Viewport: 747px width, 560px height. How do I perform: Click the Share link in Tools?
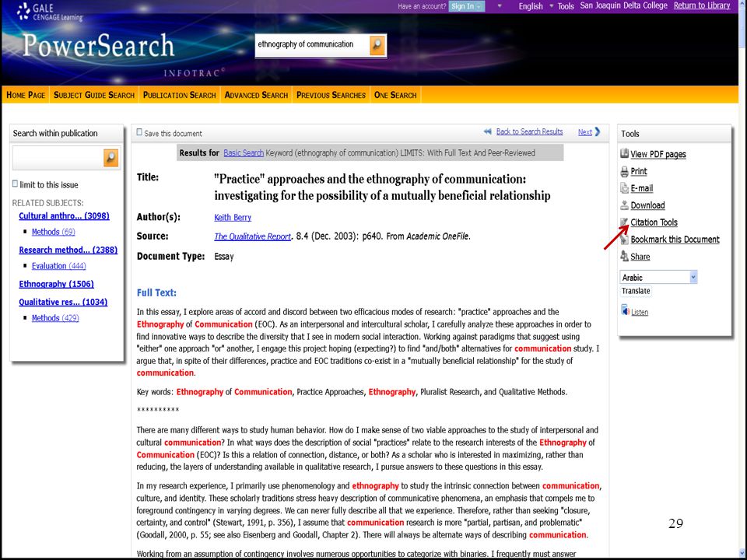(640, 257)
